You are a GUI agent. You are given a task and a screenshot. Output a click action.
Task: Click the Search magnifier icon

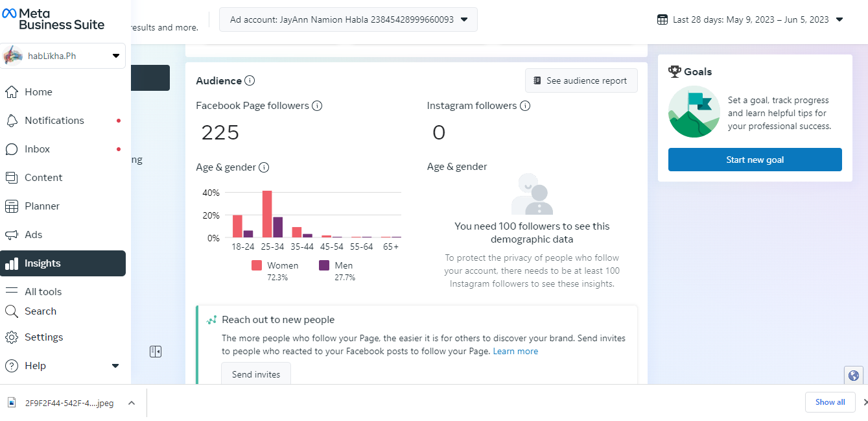click(12, 311)
